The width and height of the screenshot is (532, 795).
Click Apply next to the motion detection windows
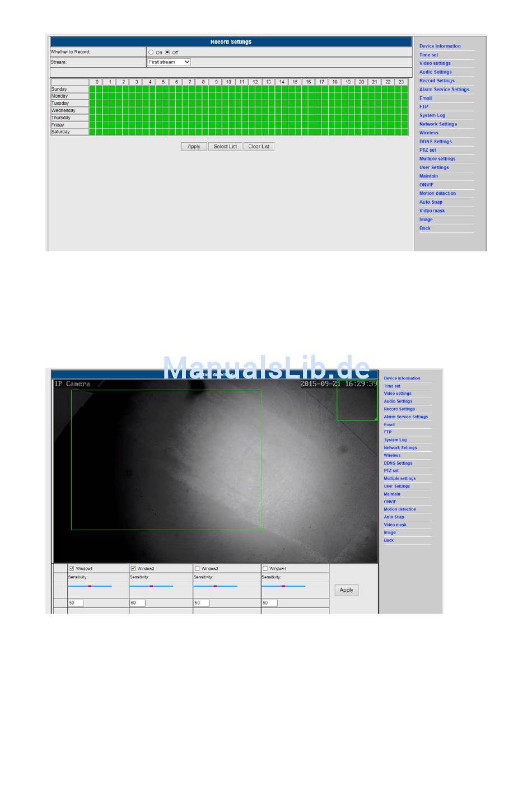point(347,590)
